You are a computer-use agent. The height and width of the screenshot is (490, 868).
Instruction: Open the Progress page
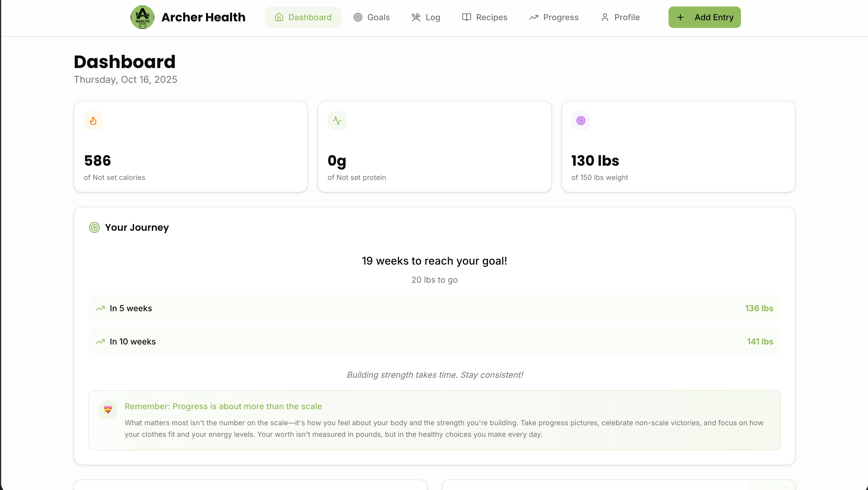pos(553,17)
